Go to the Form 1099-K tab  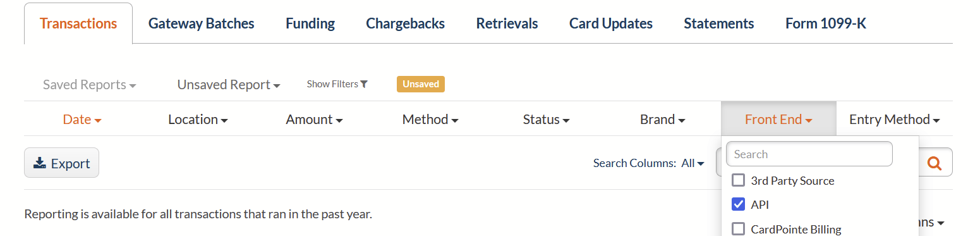point(826,23)
